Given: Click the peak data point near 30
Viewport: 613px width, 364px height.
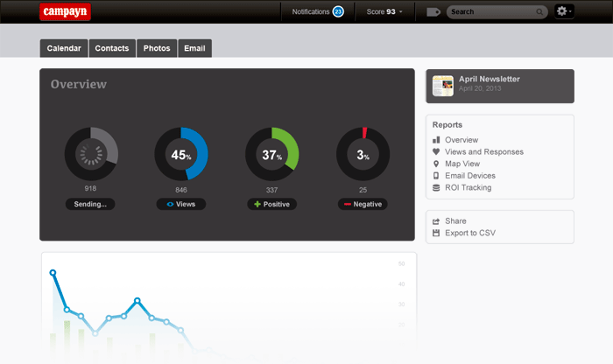Looking at the screenshot, I should [137, 300].
